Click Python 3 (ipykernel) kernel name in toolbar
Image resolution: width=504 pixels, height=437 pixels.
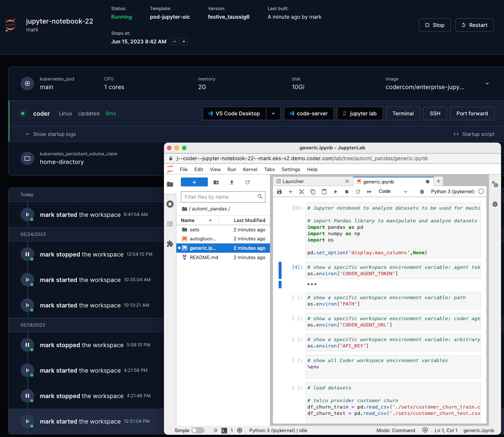tap(453, 191)
